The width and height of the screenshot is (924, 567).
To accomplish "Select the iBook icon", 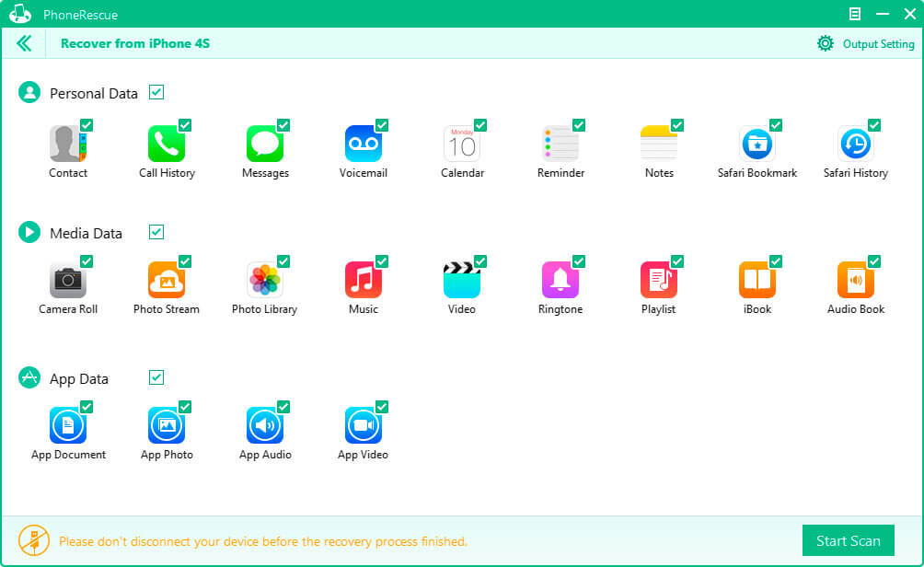I will [757, 280].
